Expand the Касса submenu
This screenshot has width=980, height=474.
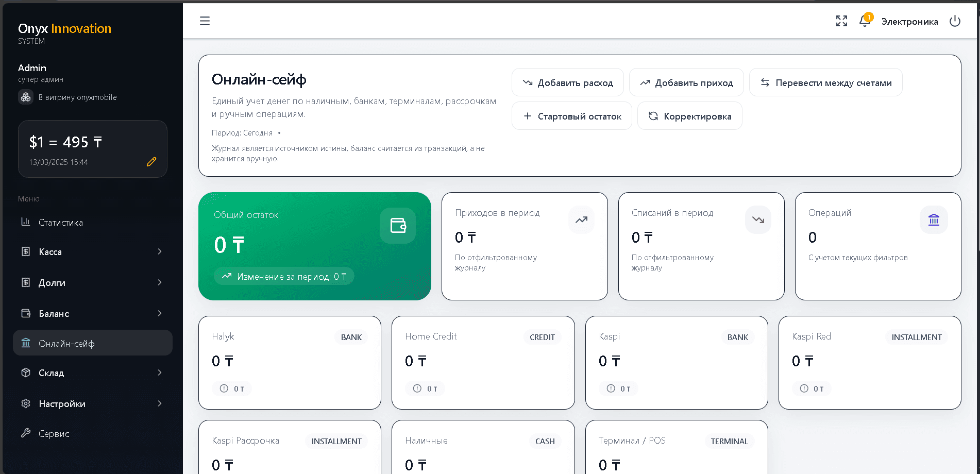[x=53, y=251]
